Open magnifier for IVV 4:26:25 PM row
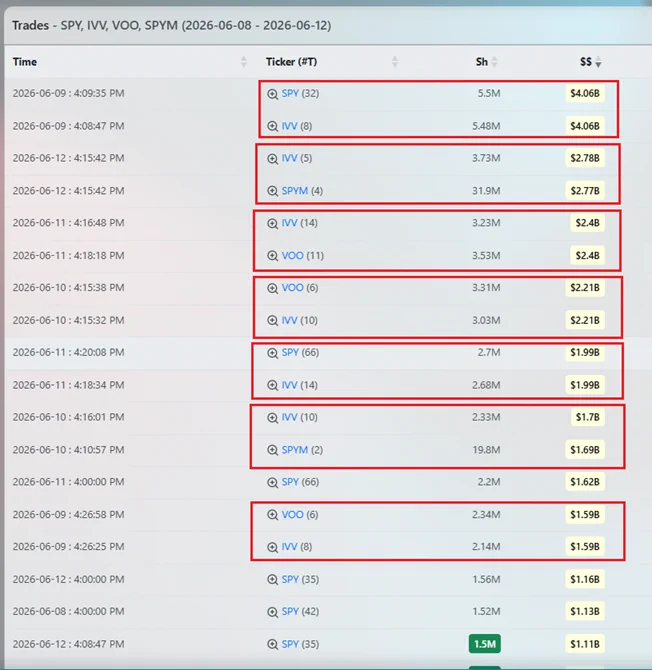 point(272,547)
